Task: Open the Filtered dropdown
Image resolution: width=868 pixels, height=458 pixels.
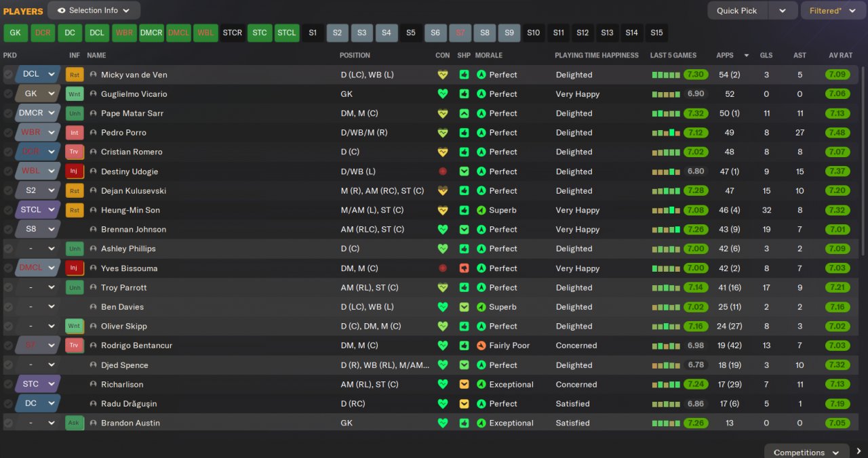Action: click(833, 10)
